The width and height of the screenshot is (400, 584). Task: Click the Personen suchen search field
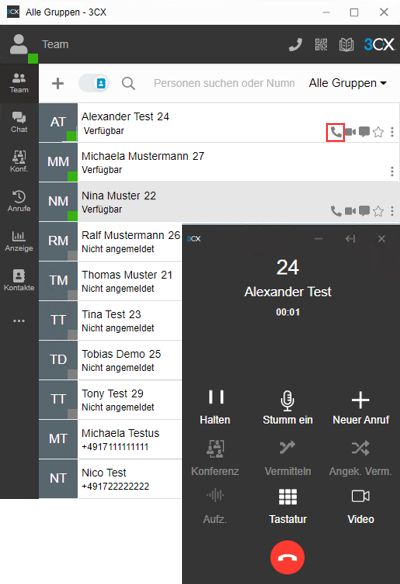(x=224, y=83)
